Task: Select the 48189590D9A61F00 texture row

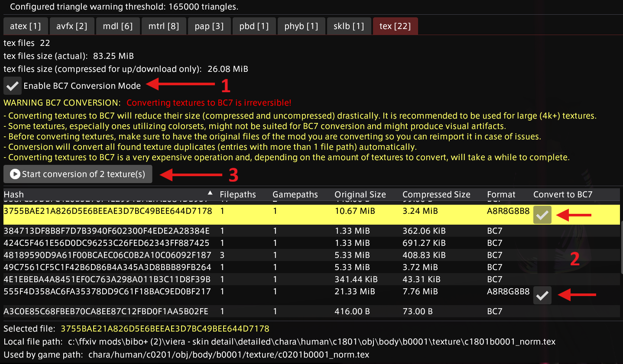Action: pyautogui.click(x=107, y=255)
